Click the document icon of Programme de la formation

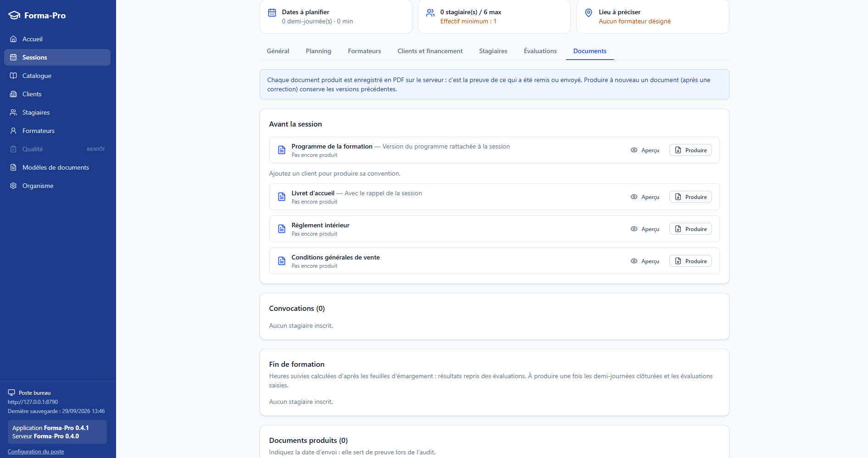coord(282,150)
